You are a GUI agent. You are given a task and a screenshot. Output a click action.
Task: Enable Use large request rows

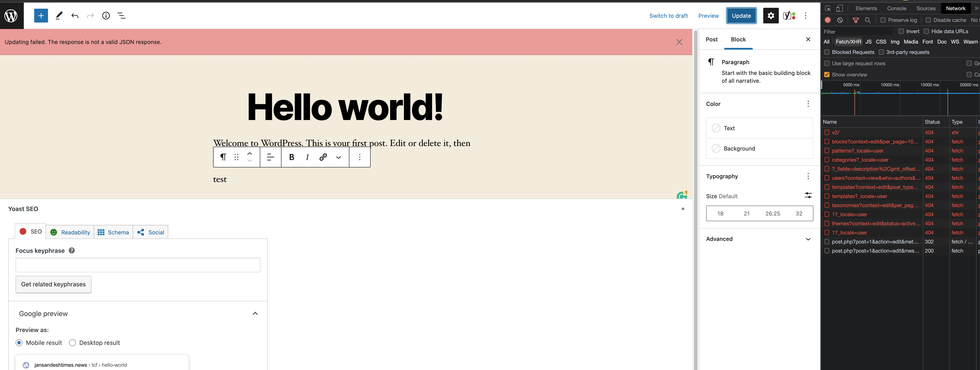click(827, 63)
